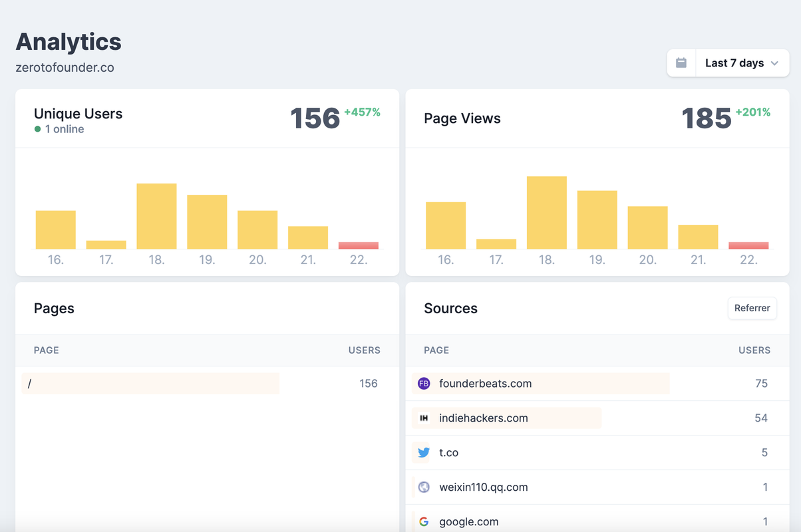Click the Referrer button in Sources
The image size is (801, 532).
coord(752,308)
